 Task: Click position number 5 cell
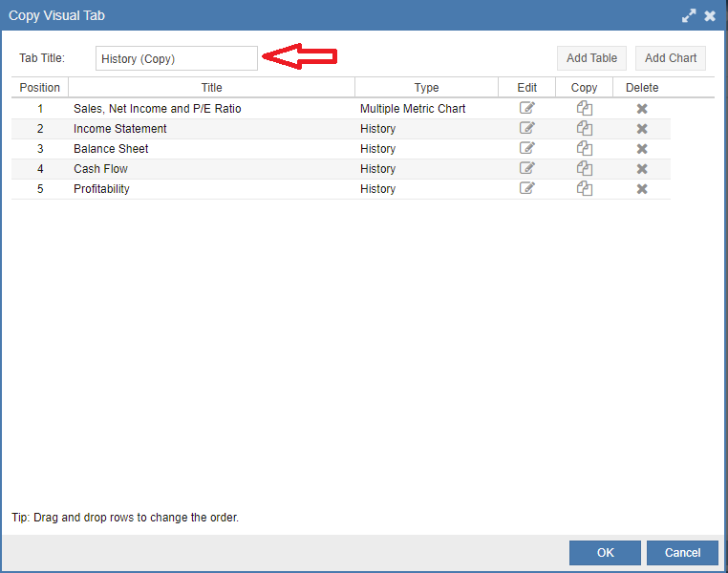(40, 189)
